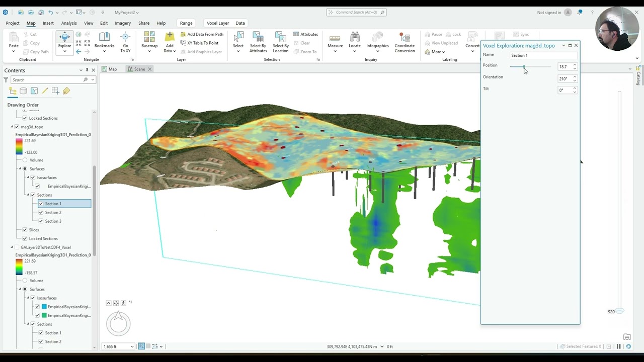The image size is (644, 362).
Task: Switch Contents to List By Drawing Order
Action: click(13, 91)
